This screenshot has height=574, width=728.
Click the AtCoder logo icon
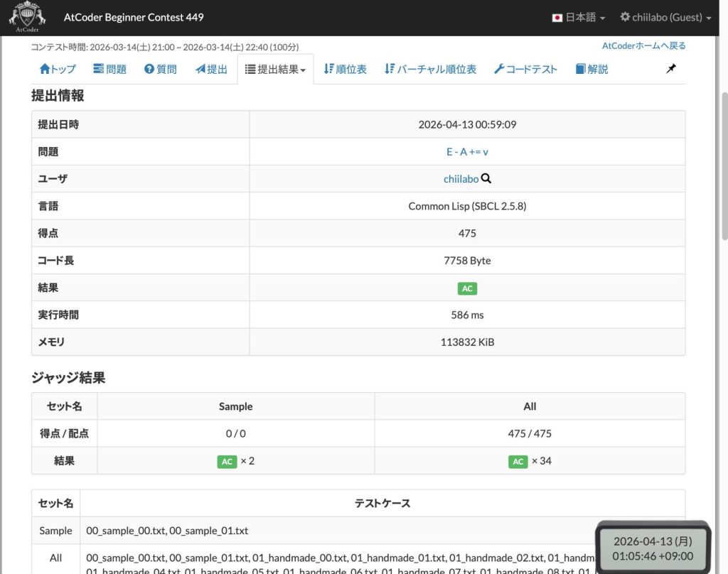[x=28, y=17]
